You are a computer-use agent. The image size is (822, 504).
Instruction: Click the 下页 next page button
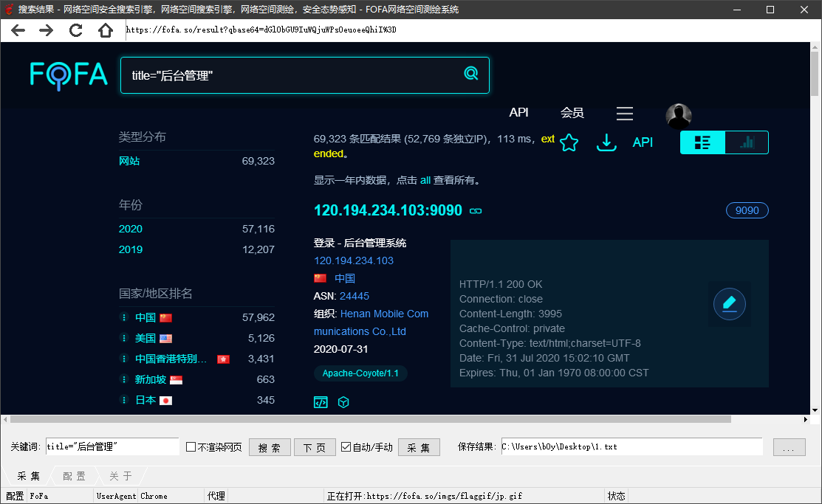click(315, 447)
